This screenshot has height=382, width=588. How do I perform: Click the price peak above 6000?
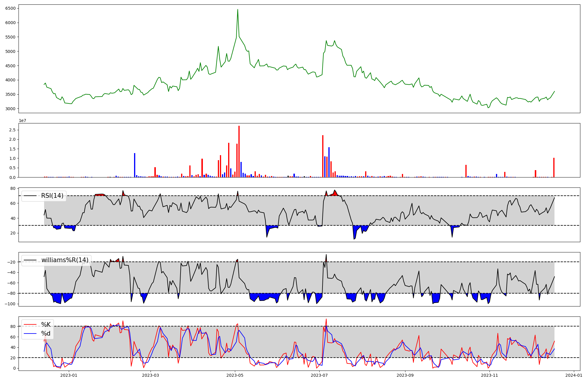point(238,10)
